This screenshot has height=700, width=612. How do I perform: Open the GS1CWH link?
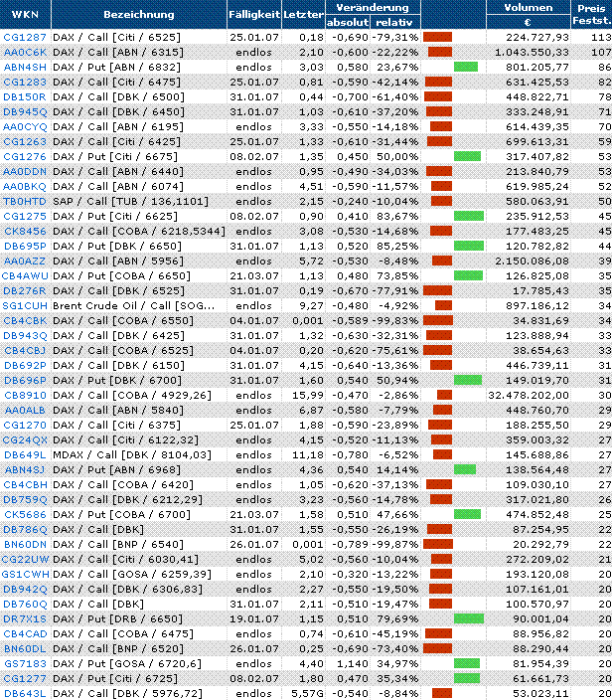25,574
